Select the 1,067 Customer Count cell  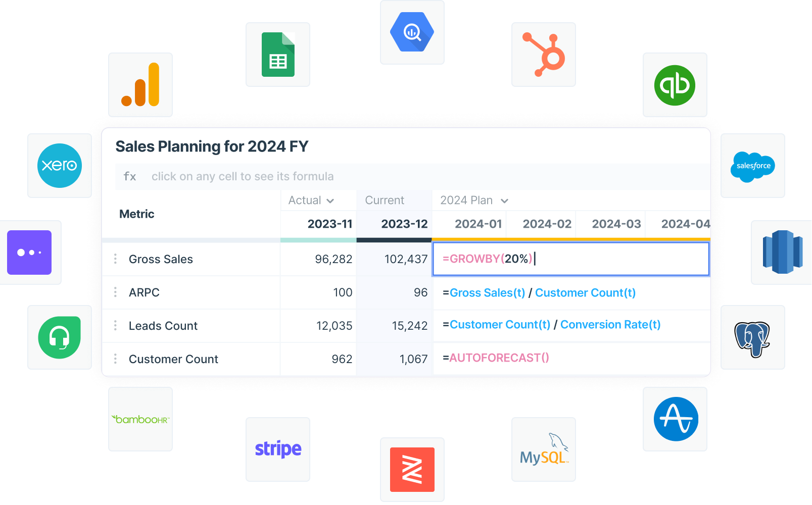click(x=394, y=359)
